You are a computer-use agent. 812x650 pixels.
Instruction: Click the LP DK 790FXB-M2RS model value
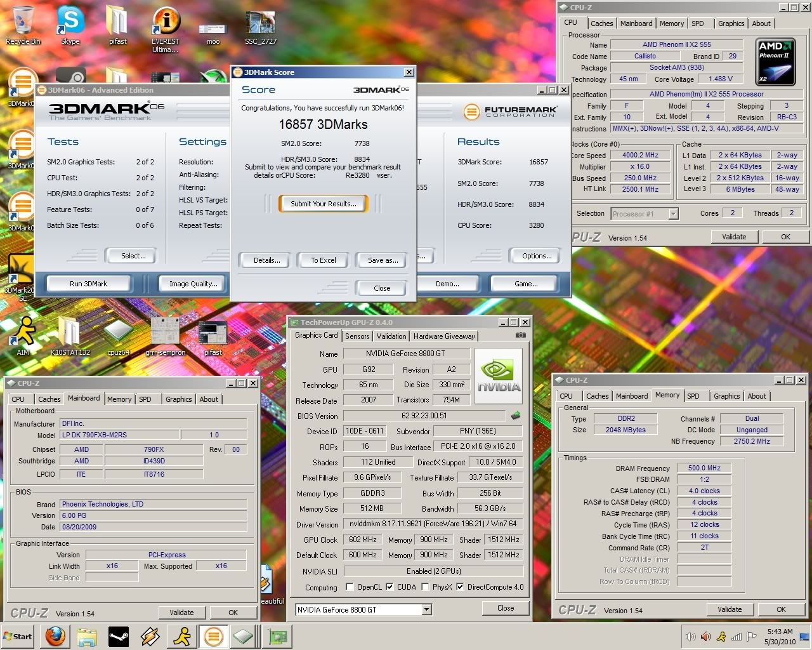pos(120,435)
